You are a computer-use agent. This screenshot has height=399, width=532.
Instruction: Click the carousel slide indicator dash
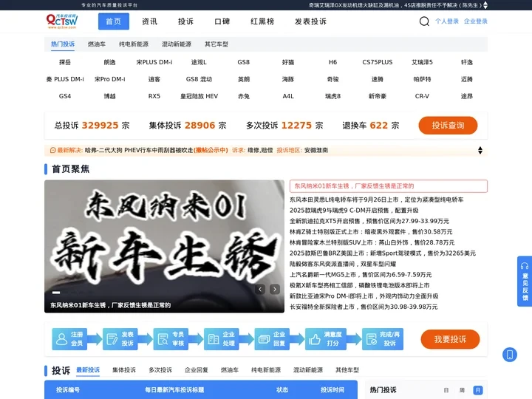pos(56,292)
